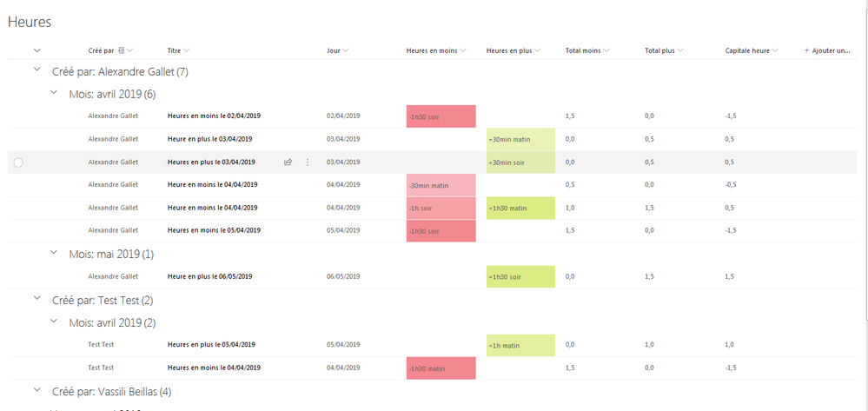Open item Heures en plus le 03/04/2019
The image size is (868, 411).
click(x=211, y=162)
